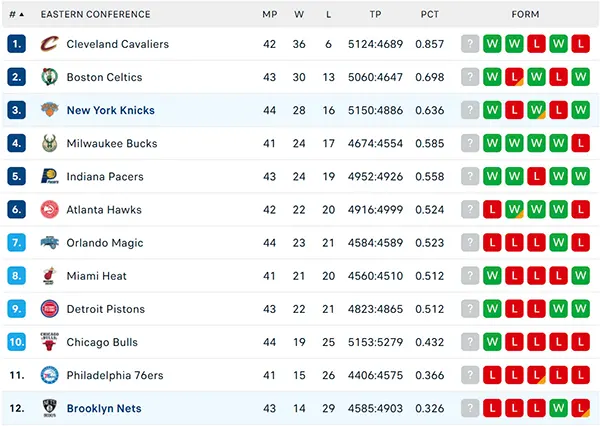600x426 pixels.
Task: Sort standings by the # rank column
Action: [16, 15]
